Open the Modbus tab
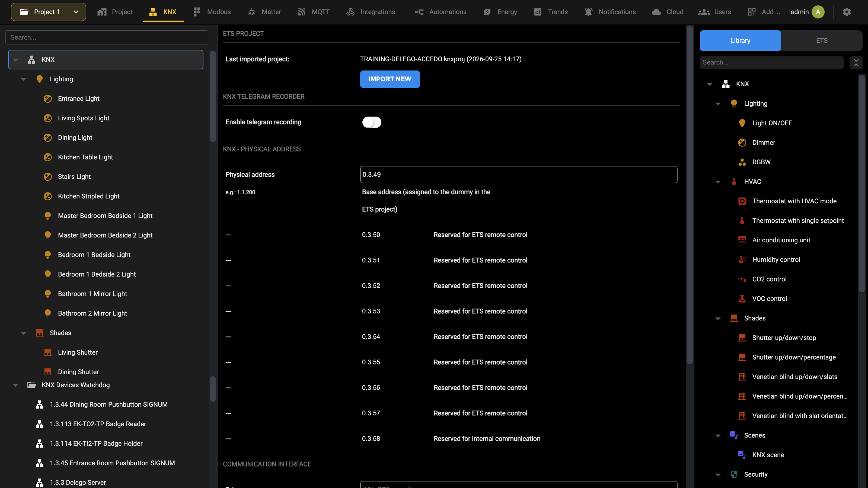Image resolution: width=868 pixels, height=488 pixels. pyautogui.click(x=212, y=12)
